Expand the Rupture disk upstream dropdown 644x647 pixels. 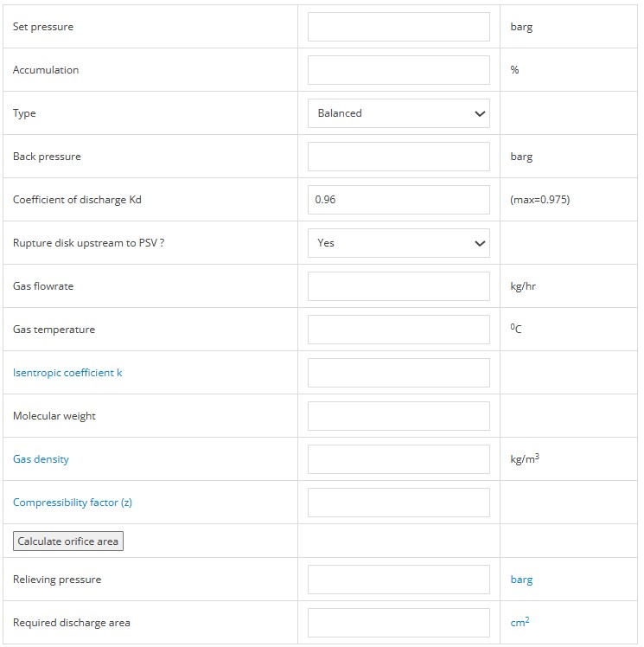399,243
